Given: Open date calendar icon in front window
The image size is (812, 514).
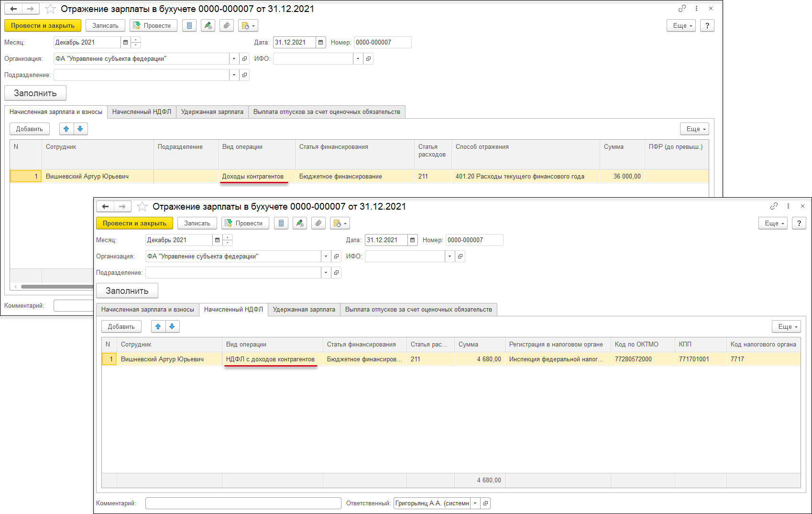Looking at the screenshot, I should tap(413, 240).
